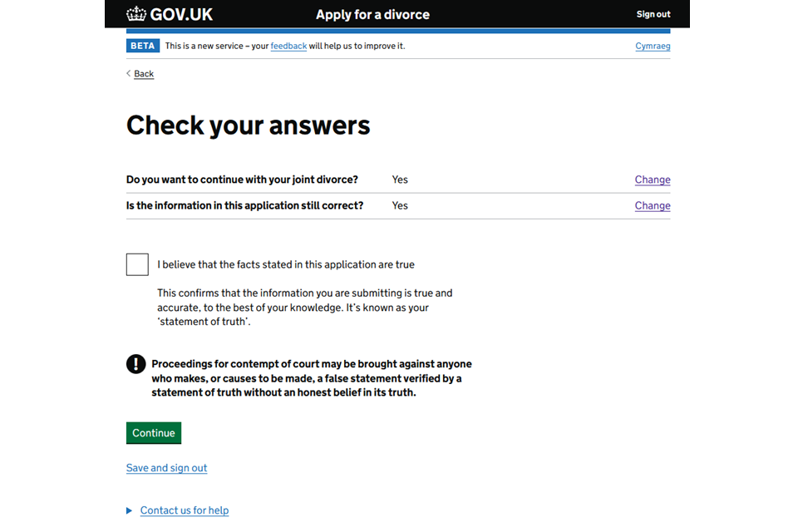This screenshot has height=532, width=798.
Task: Go back using the Back link
Action: click(143, 73)
